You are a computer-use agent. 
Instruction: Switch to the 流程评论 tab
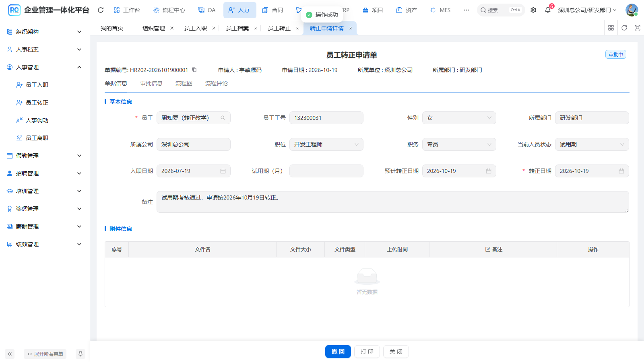(217, 83)
